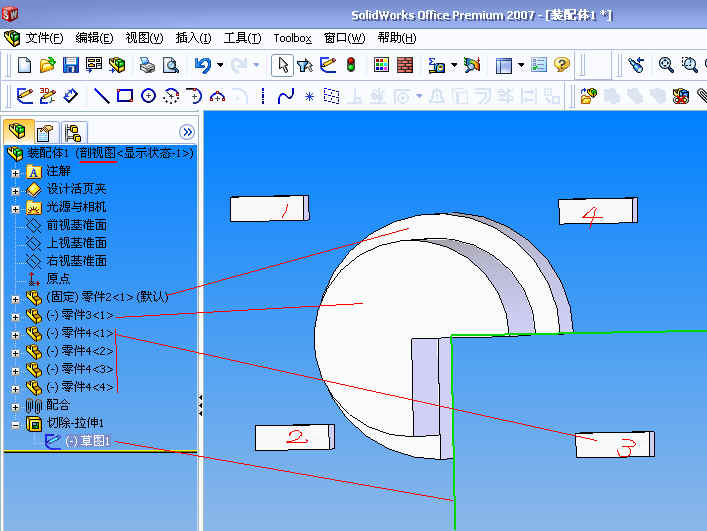Open Print Preview icon
This screenshot has width=707, height=531.
[171, 65]
